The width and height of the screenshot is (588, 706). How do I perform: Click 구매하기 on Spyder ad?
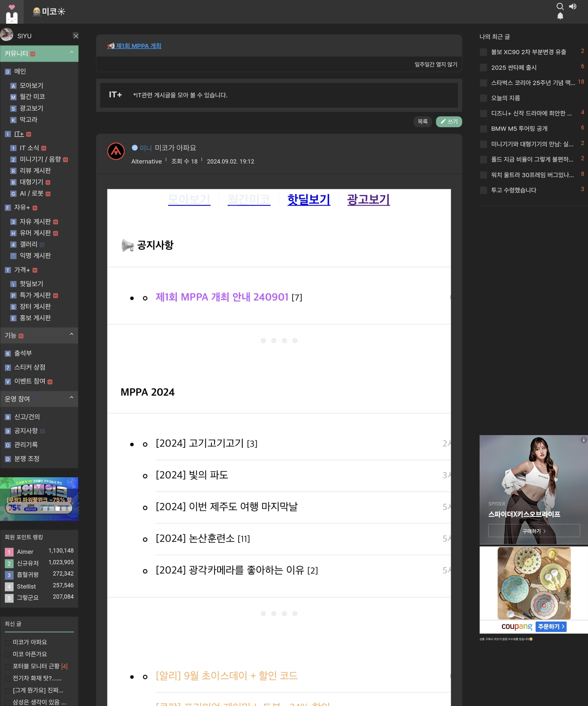(x=534, y=531)
